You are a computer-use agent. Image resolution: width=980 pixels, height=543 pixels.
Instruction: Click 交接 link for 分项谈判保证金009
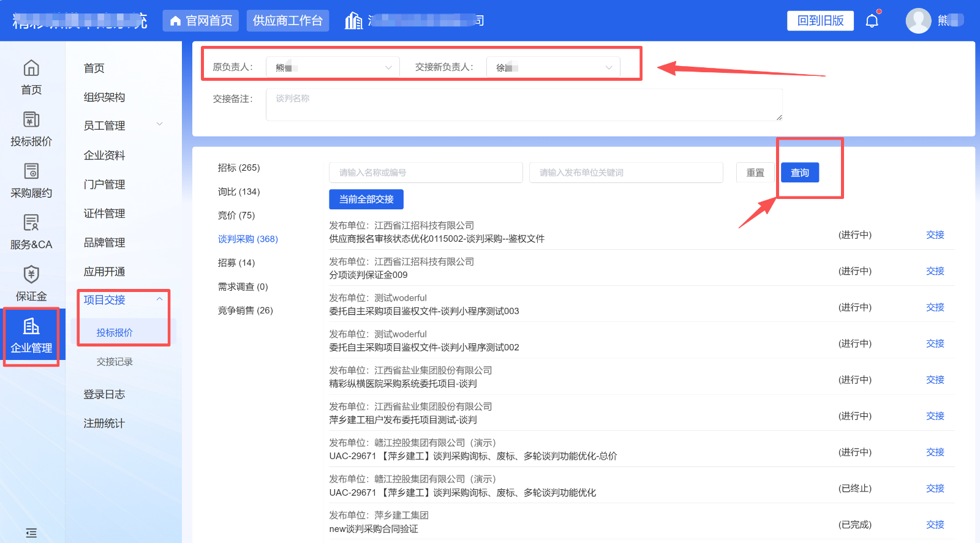point(935,271)
